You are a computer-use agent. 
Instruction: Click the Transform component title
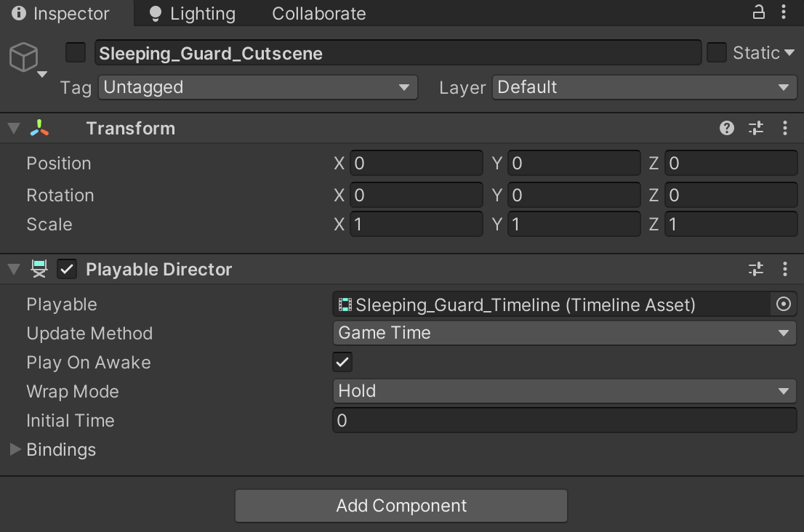(x=131, y=128)
